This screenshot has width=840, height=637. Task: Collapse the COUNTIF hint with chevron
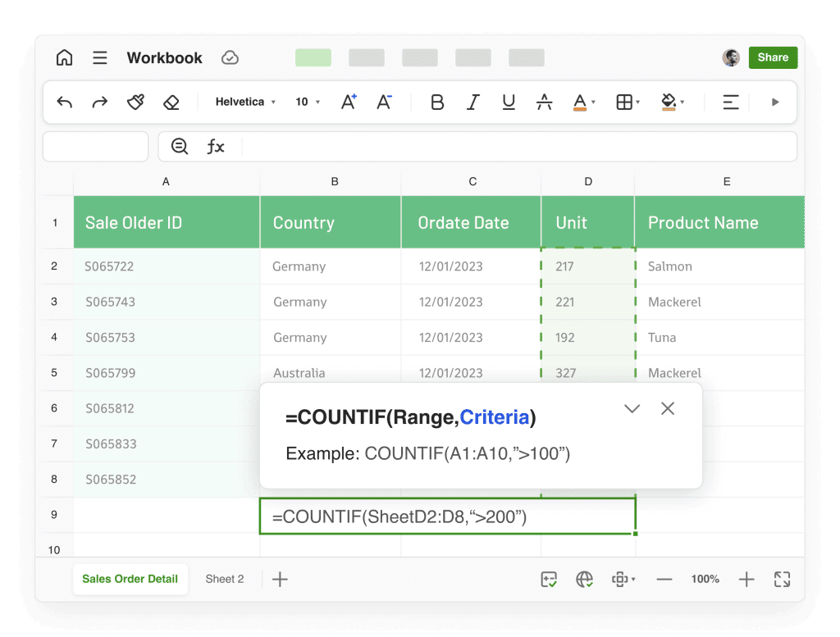[632, 408]
